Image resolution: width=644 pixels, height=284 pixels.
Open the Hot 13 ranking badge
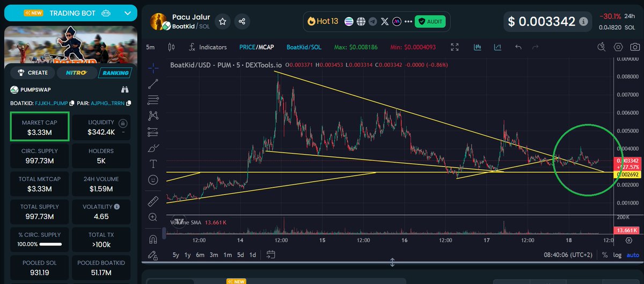tap(323, 21)
